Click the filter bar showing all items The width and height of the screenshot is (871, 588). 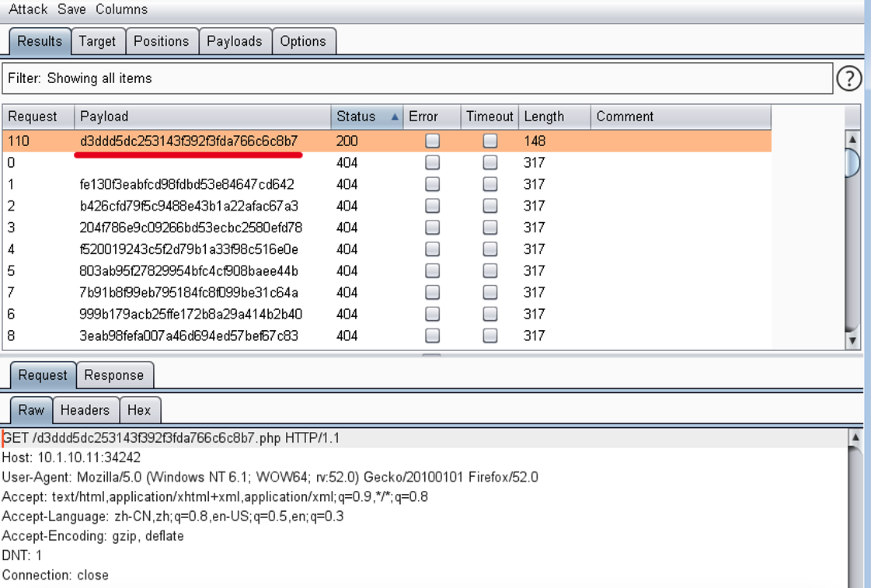pyautogui.click(x=418, y=78)
